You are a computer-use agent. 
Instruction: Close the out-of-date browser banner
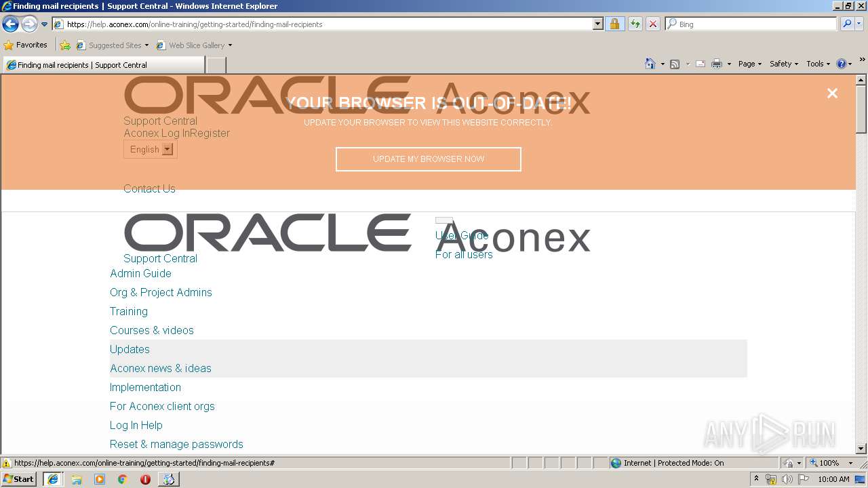(x=832, y=94)
